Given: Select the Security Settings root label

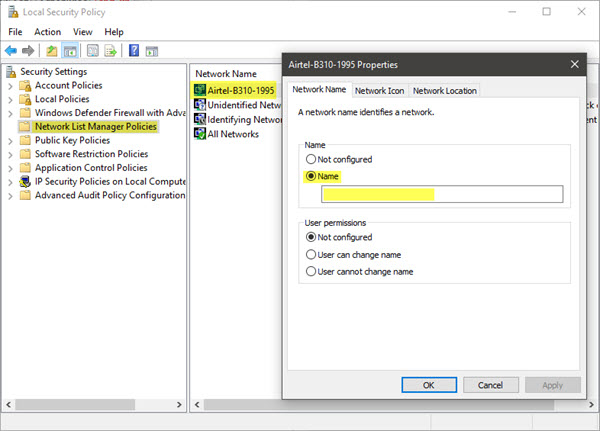Looking at the screenshot, I should 54,72.
